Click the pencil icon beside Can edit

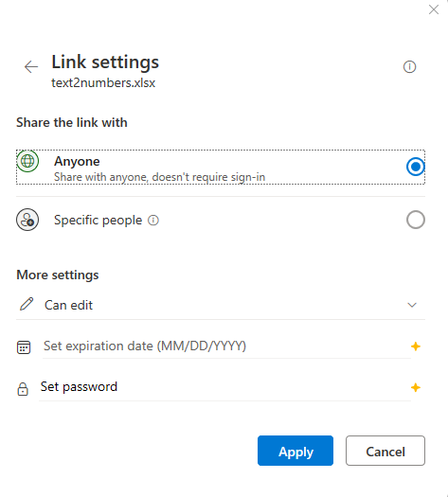click(x=27, y=304)
